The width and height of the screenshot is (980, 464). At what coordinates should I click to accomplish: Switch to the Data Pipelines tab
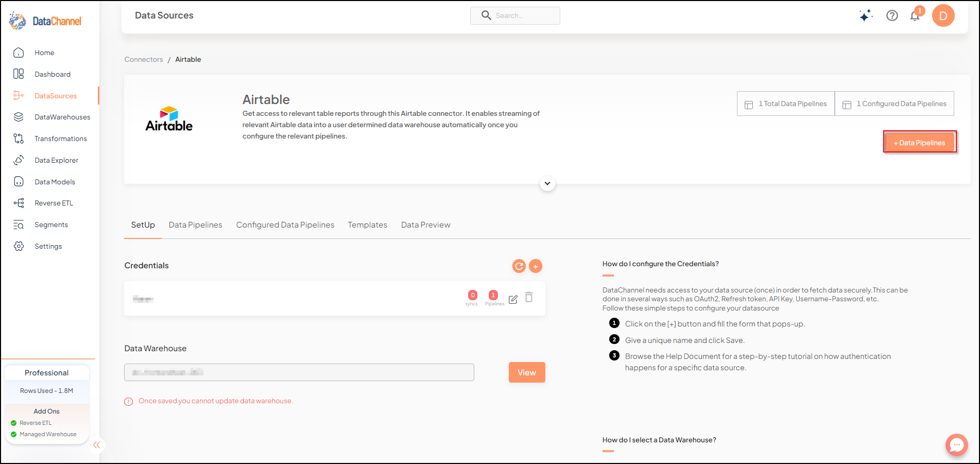tap(196, 225)
